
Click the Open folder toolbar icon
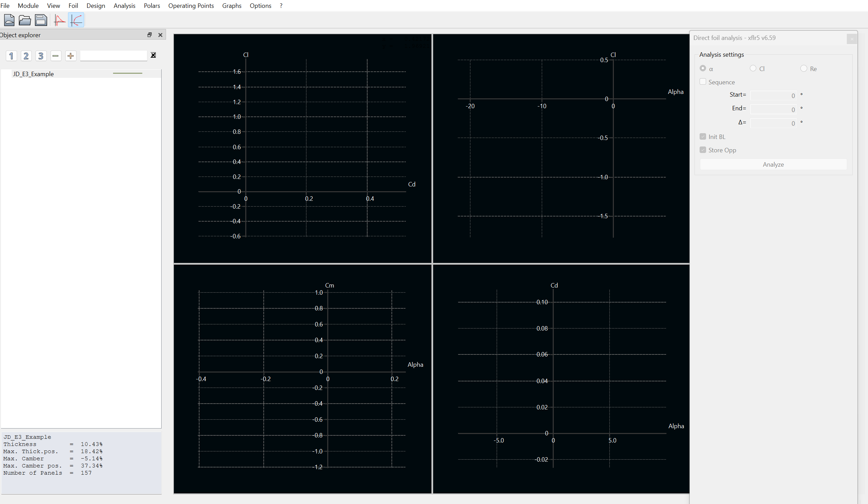tap(25, 20)
